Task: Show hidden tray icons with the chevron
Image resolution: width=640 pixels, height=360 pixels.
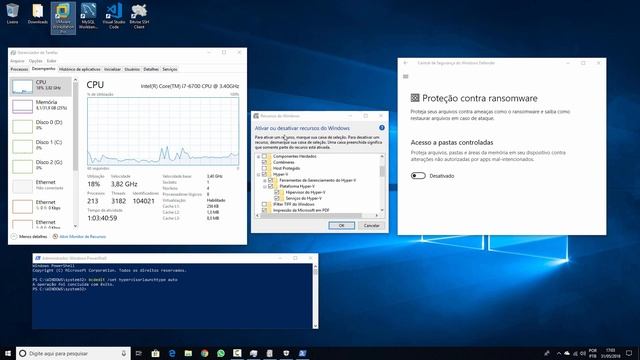Action: click(x=559, y=353)
